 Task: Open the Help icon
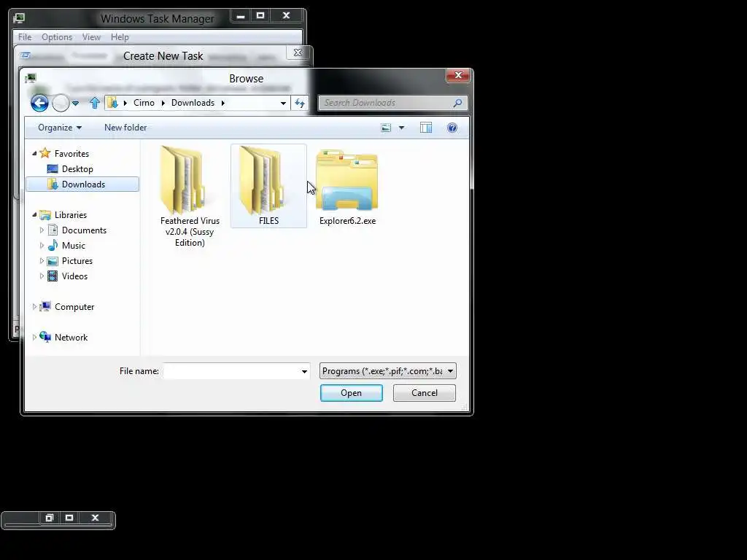452,128
